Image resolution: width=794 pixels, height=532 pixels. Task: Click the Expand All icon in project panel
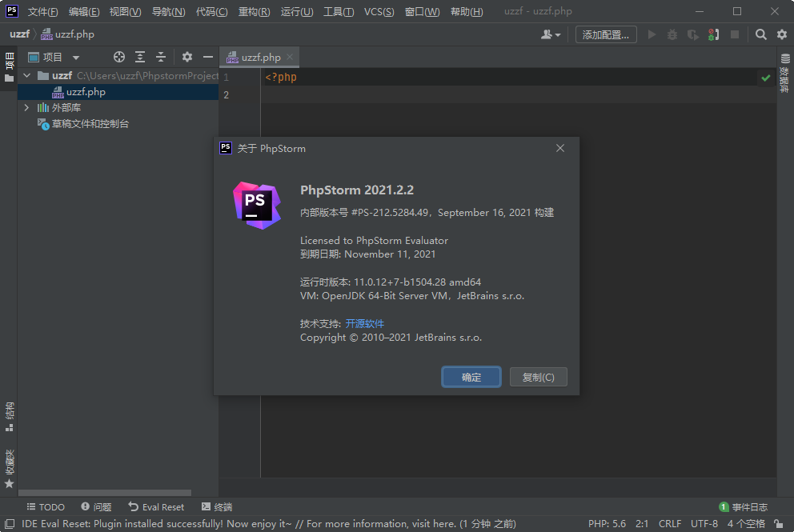pyautogui.click(x=140, y=57)
